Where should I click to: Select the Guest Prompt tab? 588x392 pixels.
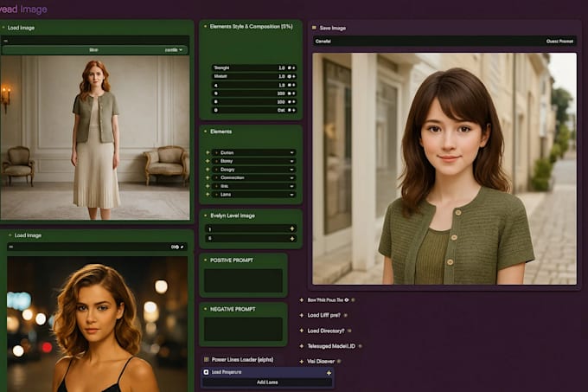(x=559, y=41)
